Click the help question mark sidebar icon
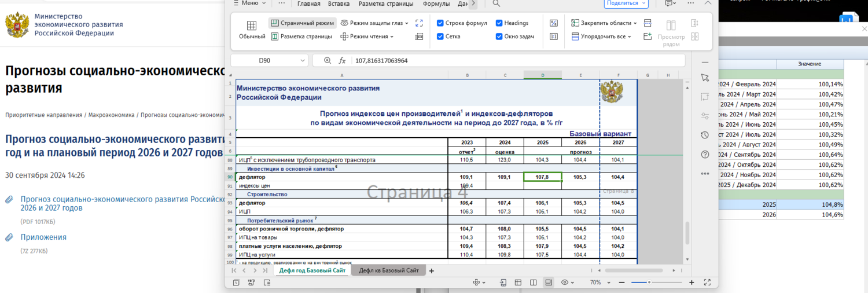This screenshot has width=868, height=293. click(704, 154)
